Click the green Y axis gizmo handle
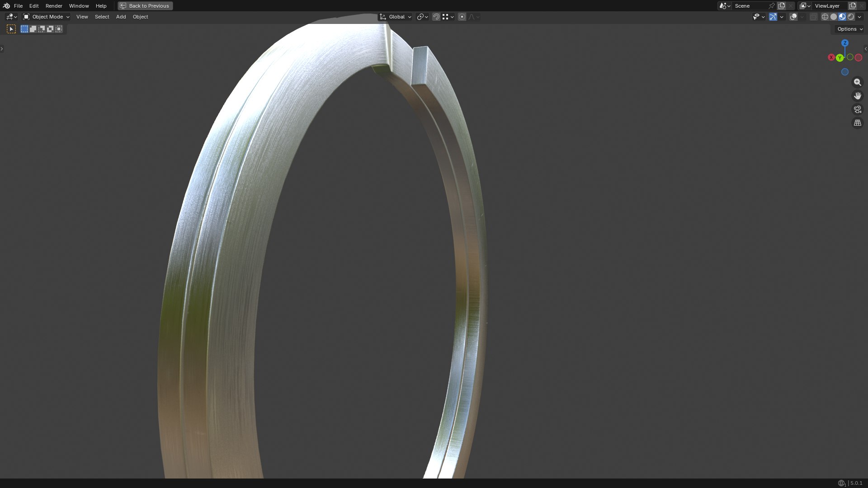The height and width of the screenshot is (488, 868). pos(840,58)
